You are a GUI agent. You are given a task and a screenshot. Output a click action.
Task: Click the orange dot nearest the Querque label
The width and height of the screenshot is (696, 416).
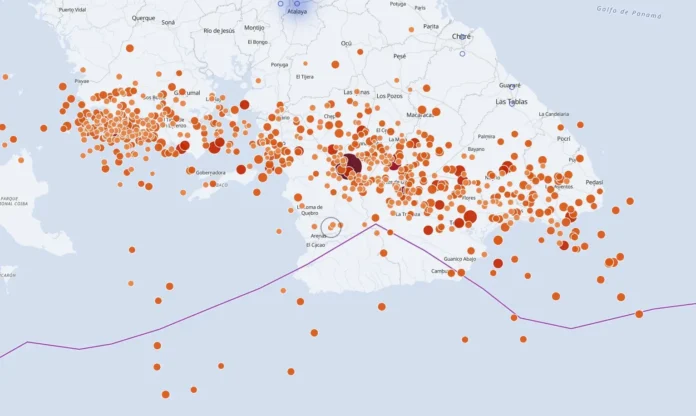pyautogui.click(x=130, y=48)
